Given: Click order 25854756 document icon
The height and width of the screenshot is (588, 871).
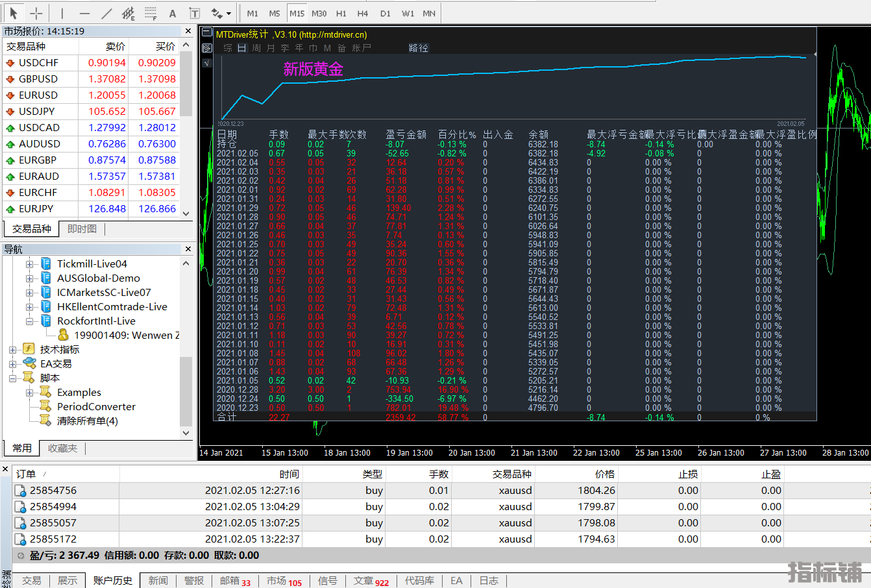Looking at the screenshot, I should click(20, 491).
